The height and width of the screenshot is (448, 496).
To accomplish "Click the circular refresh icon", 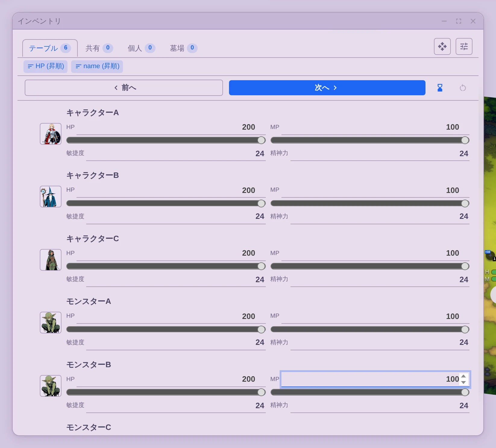I will (463, 88).
